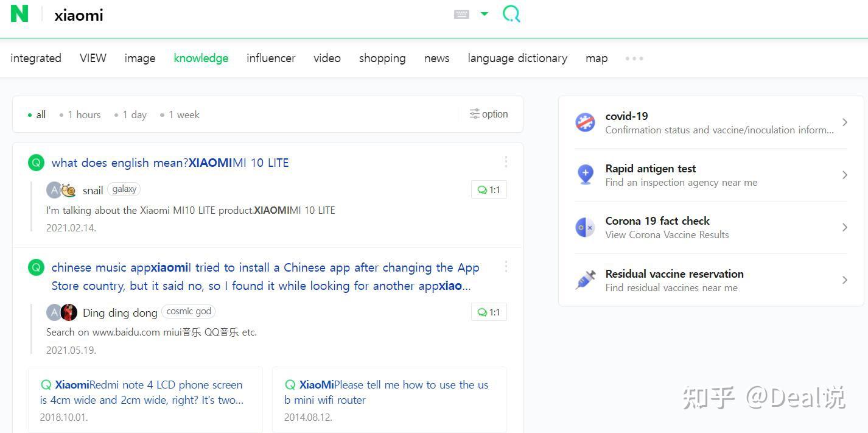Click 1:1 button on snail's answer
This screenshot has height=433, width=868.
(489, 189)
